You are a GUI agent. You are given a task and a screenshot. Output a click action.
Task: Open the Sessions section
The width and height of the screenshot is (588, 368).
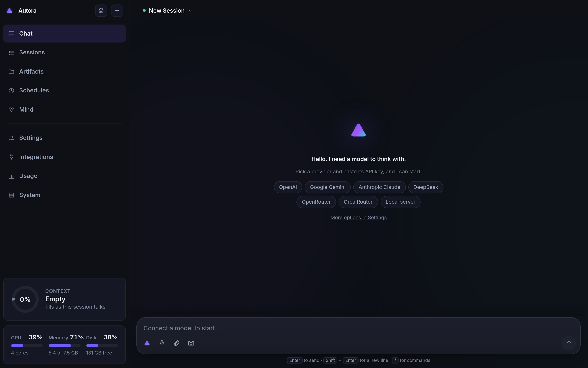64,53
